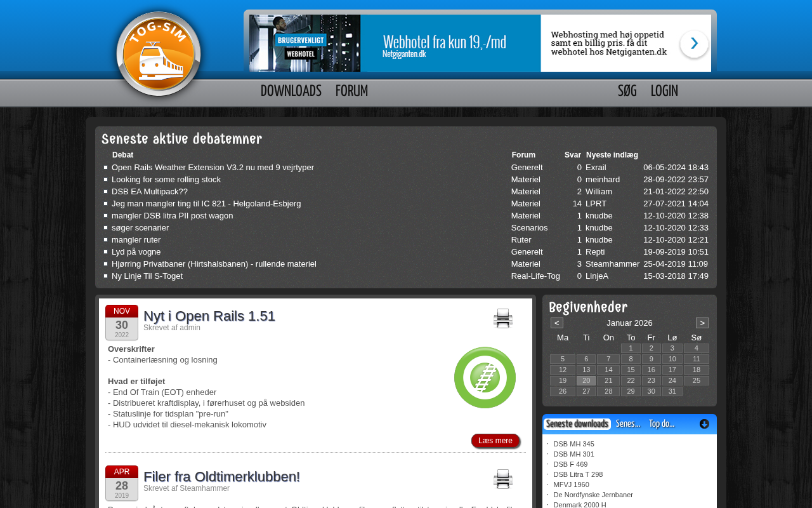Image resolution: width=812 pixels, height=508 pixels.
Task: Print the Nyt i Open Rails 1.51 article
Action: tap(503, 318)
